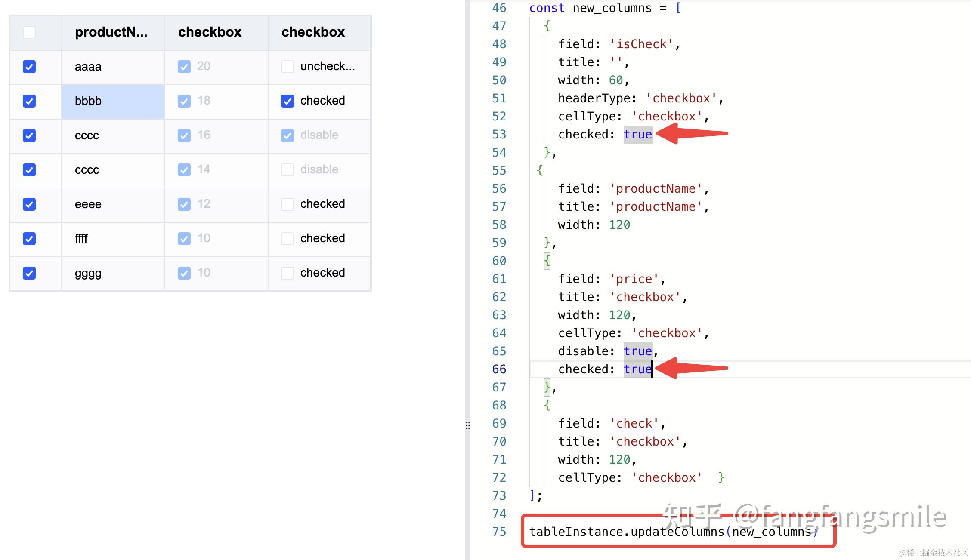The image size is (971, 560).
Task: Click the opening brace on line 60
Action: [x=547, y=260]
